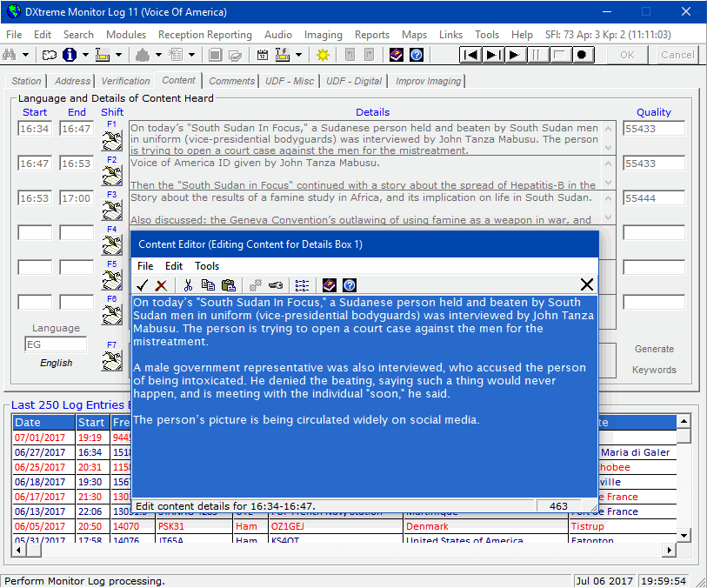Click the F6 content editor icon
707x588 pixels.
click(x=112, y=314)
